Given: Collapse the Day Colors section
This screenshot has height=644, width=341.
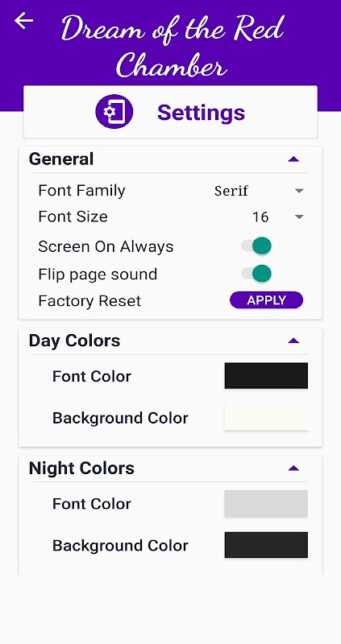Looking at the screenshot, I should coord(293,341).
